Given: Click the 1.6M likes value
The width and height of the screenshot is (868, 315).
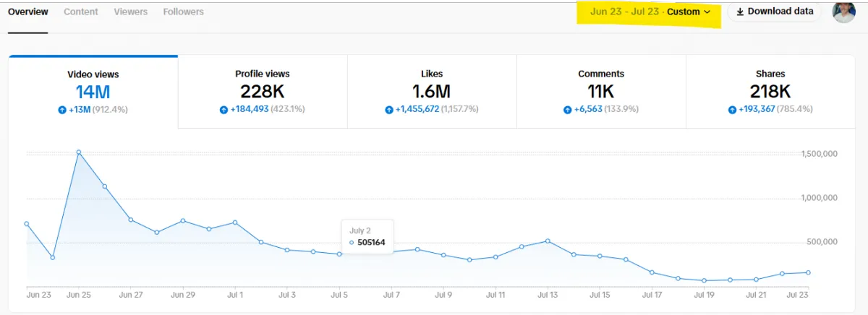Looking at the screenshot, I should 432,92.
